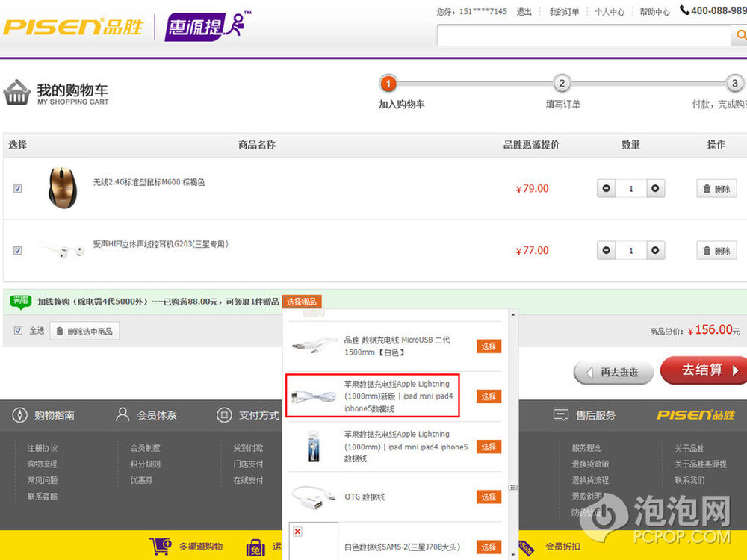Click the OTG 数据线 gift thumbnail
This screenshot has height=560, width=747.
[x=314, y=497]
